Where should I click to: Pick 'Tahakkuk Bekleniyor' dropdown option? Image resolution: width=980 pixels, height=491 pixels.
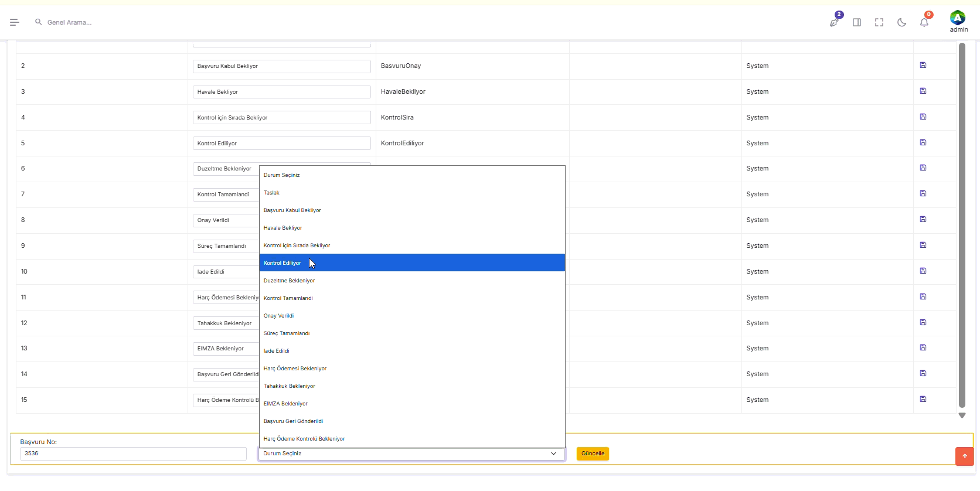coord(412,386)
